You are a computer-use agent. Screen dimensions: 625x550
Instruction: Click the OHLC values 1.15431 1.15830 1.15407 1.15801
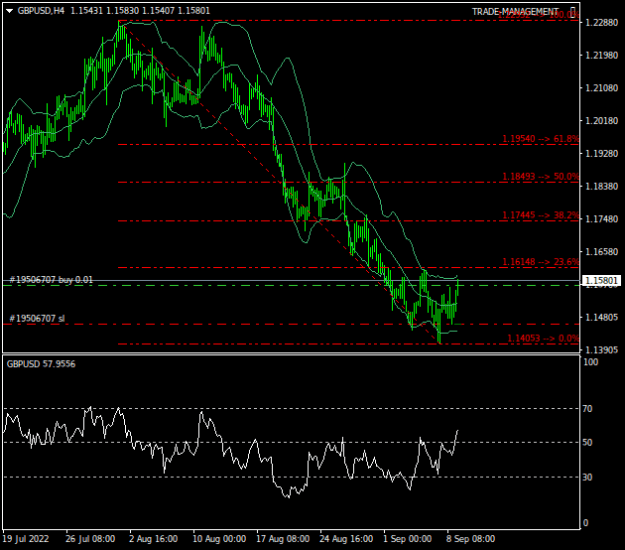[x=140, y=11]
